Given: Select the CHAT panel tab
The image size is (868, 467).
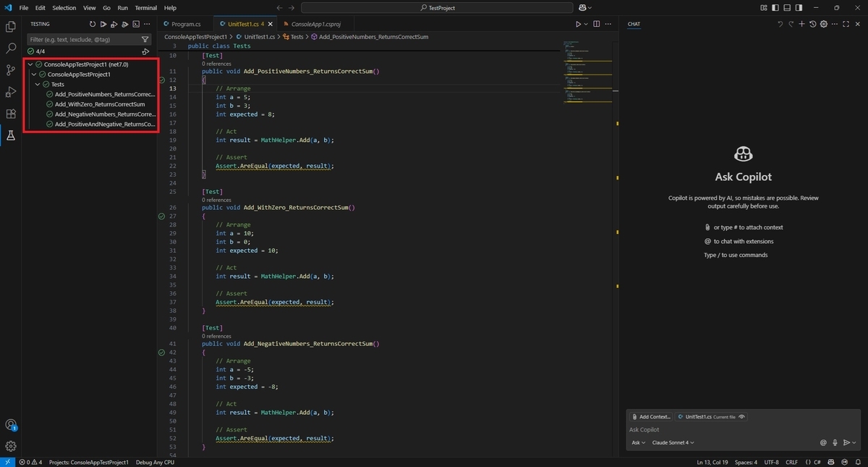Looking at the screenshot, I should pos(634,24).
